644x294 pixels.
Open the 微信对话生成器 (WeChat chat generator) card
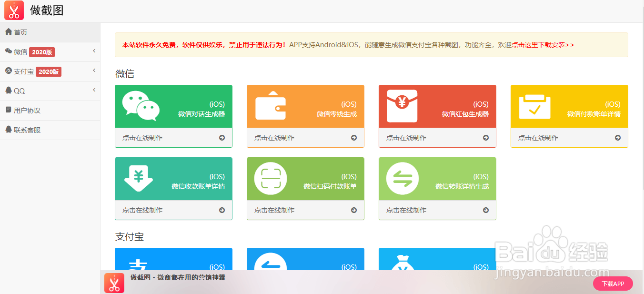pyautogui.click(x=173, y=106)
